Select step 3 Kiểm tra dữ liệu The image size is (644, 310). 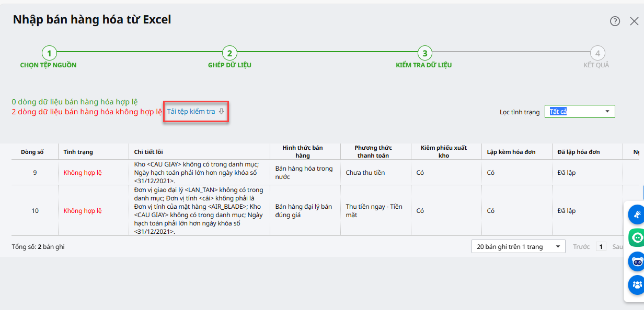[x=424, y=53]
